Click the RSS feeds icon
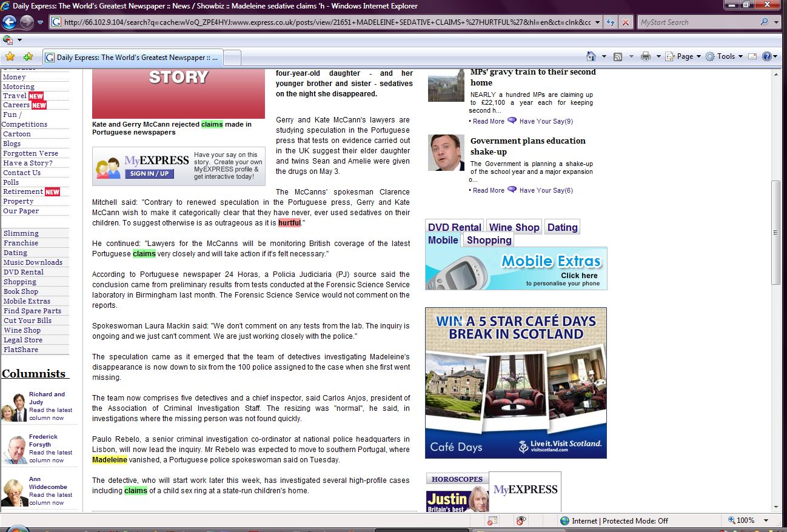This screenshot has height=532, width=787. (x=618, y=56)
